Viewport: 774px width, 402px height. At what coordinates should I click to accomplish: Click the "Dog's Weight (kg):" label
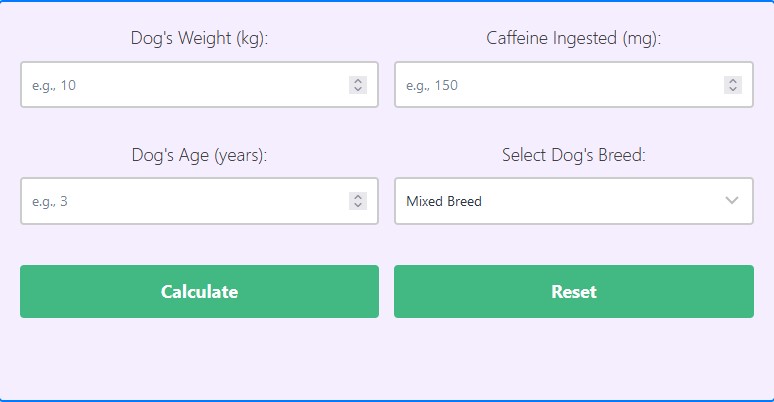(199, 39)
